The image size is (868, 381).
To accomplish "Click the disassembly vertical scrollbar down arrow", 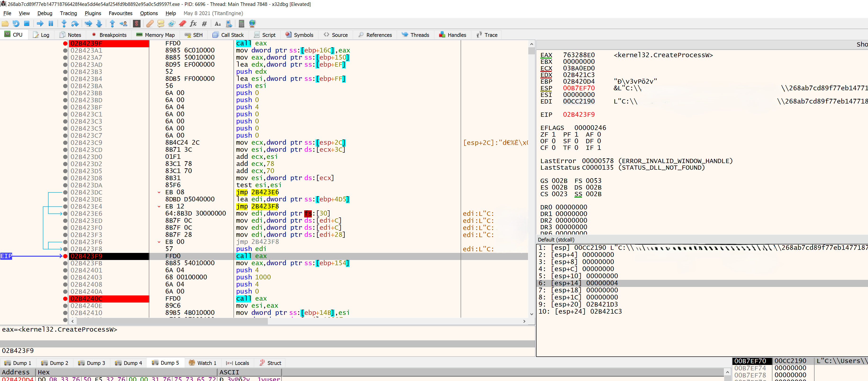I will click(x=531, y=314).
